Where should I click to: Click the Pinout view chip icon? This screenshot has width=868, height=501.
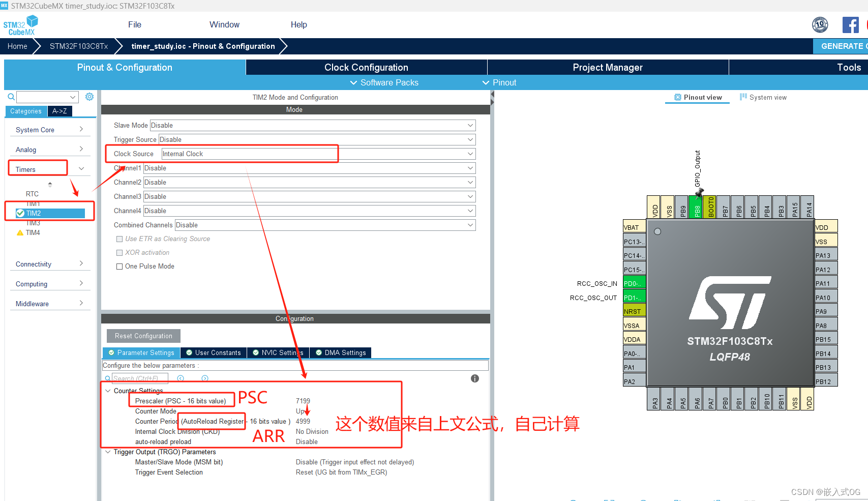point(678,97)
